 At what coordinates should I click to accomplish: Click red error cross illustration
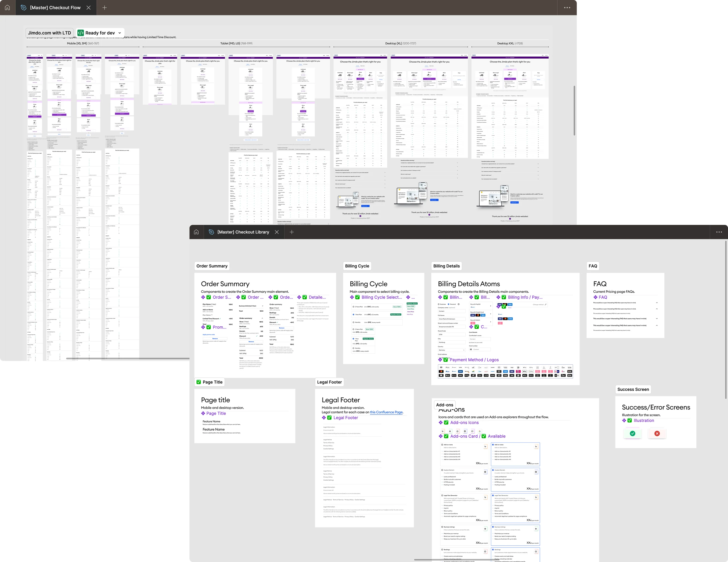point(657,433)
